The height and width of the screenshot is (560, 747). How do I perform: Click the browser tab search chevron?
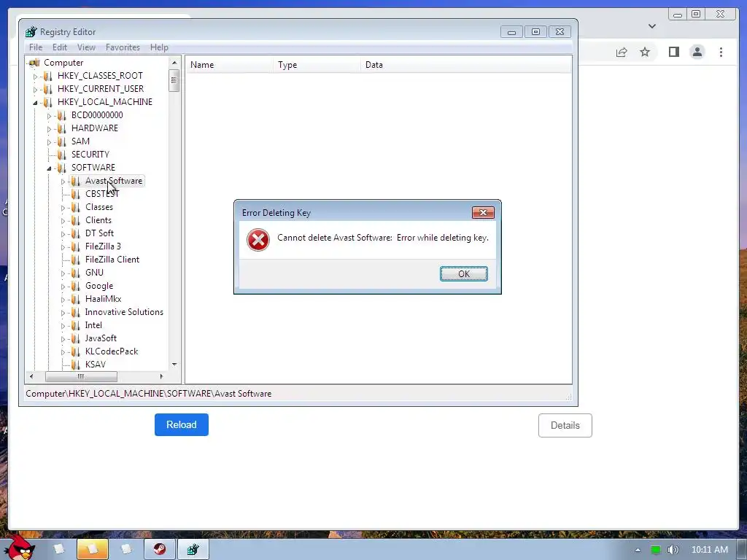point(652,26)
